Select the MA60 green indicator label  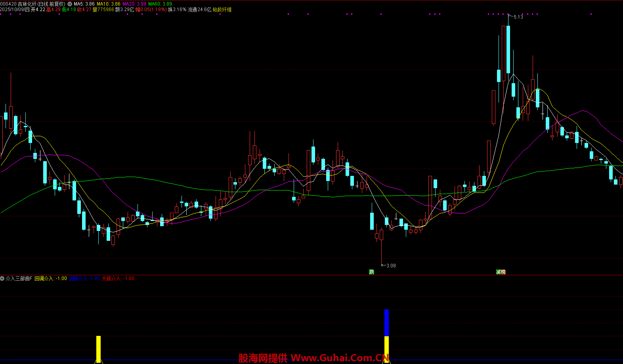tap(160, 4)
